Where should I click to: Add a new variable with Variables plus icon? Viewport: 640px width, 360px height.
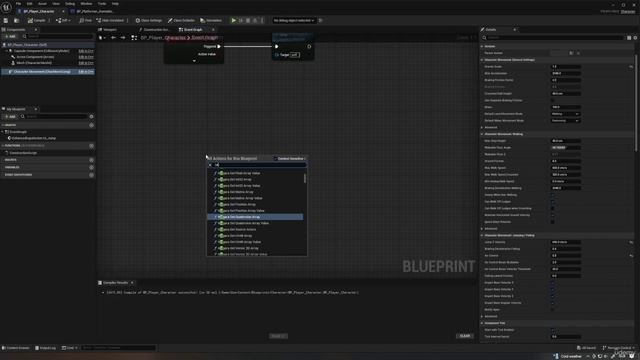click(x=91, y=167)
